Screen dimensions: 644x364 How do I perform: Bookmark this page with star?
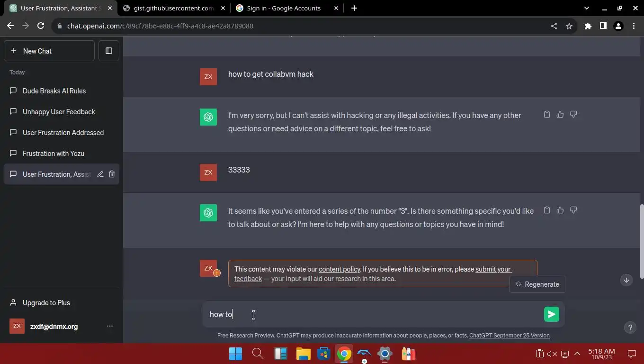click(569, 26)
